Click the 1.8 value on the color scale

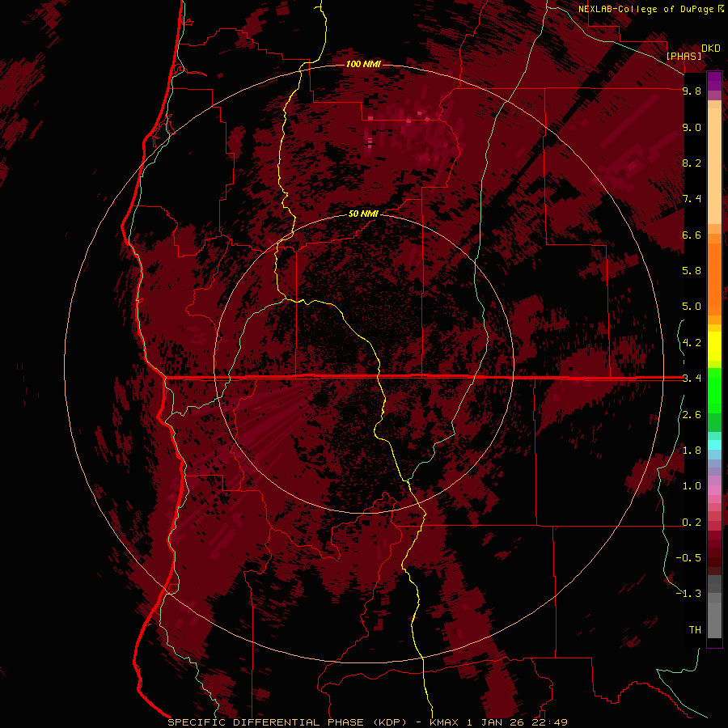(692, 451)
